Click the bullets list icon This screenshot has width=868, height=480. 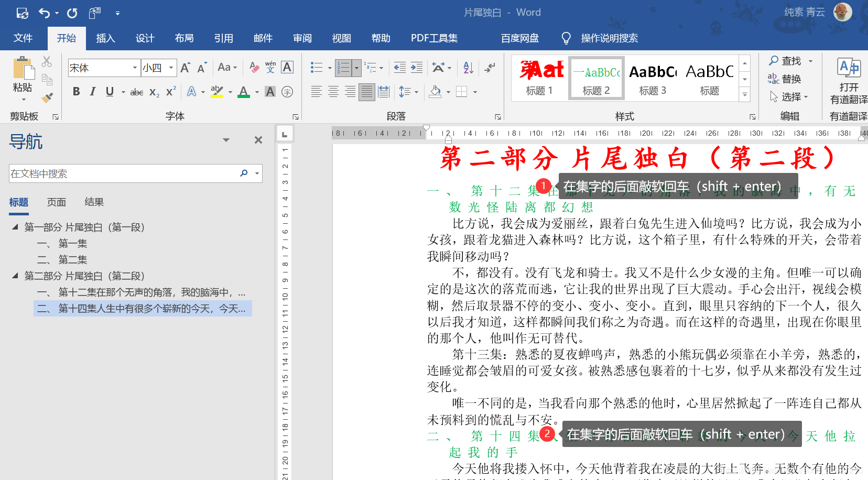317,67
